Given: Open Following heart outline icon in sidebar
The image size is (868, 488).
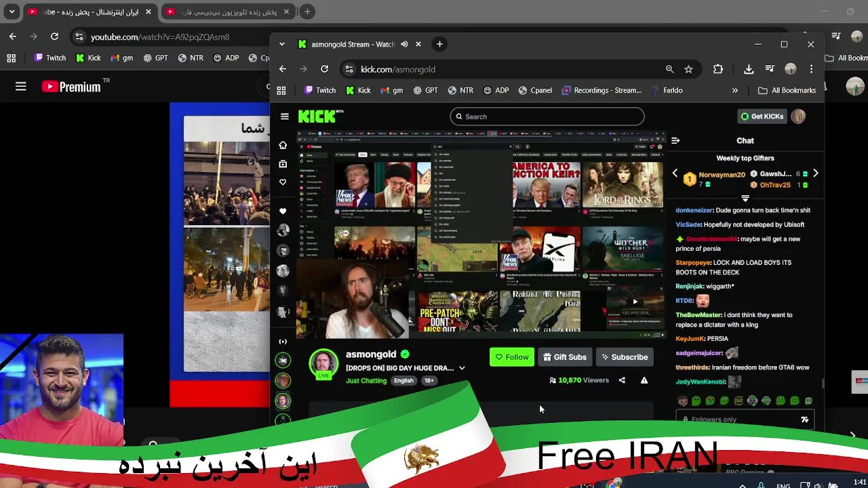Looking at the screenshot, I should [283, 182].
